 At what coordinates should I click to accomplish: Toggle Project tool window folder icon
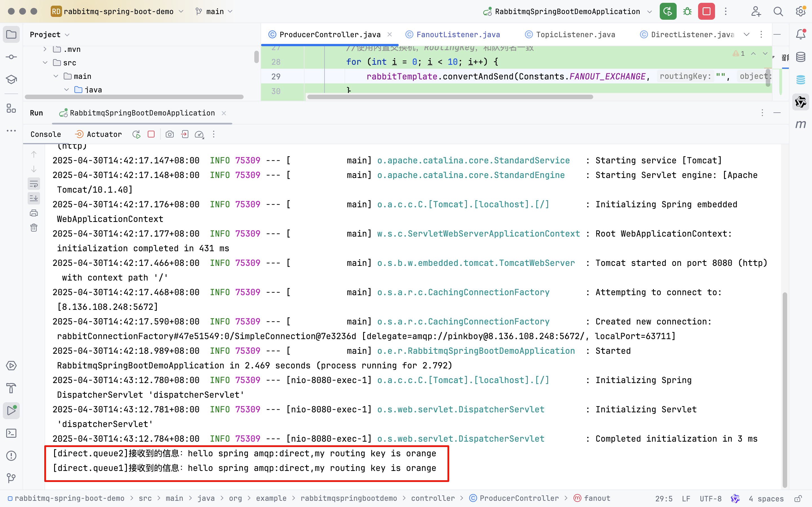pos(11,35)
